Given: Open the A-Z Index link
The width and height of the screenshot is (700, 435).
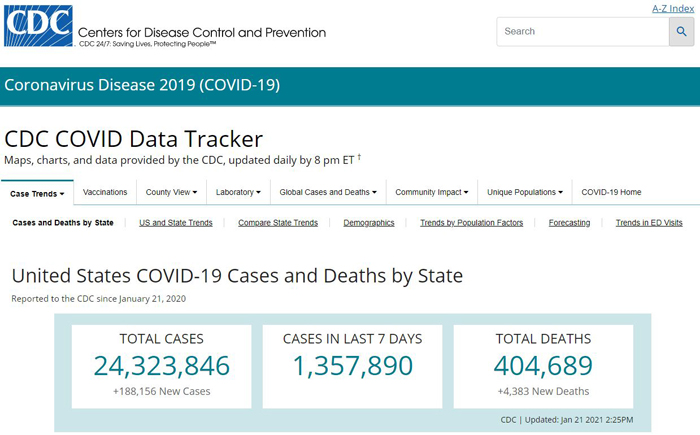Looking at the screenshot, I should pos(673,8).
